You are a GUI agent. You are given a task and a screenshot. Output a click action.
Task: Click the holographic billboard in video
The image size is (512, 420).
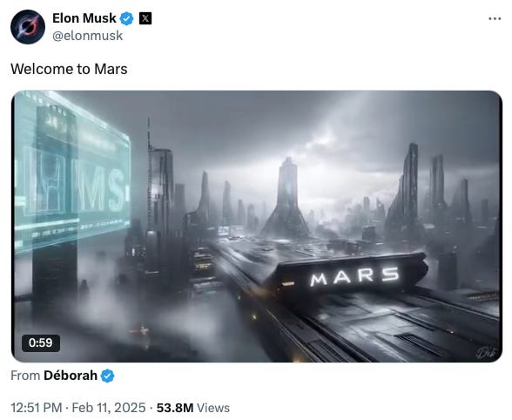pyautogui.click(x=71, y=172)
